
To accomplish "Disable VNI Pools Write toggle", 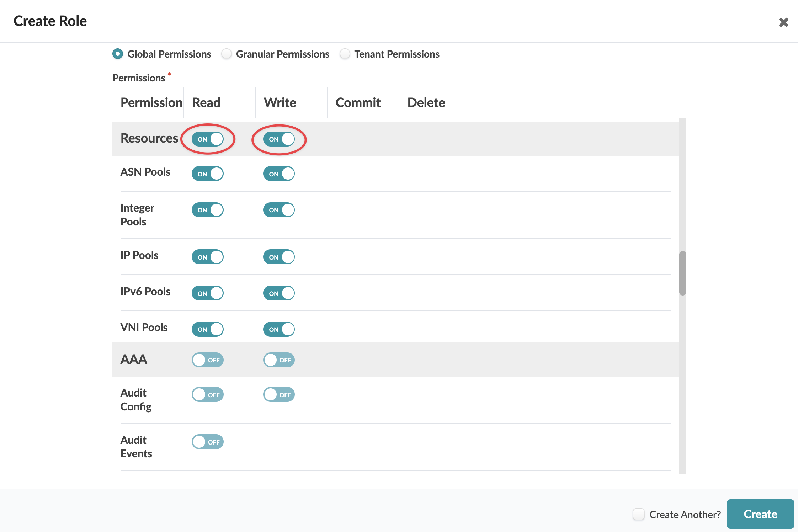I will [279, 329].
